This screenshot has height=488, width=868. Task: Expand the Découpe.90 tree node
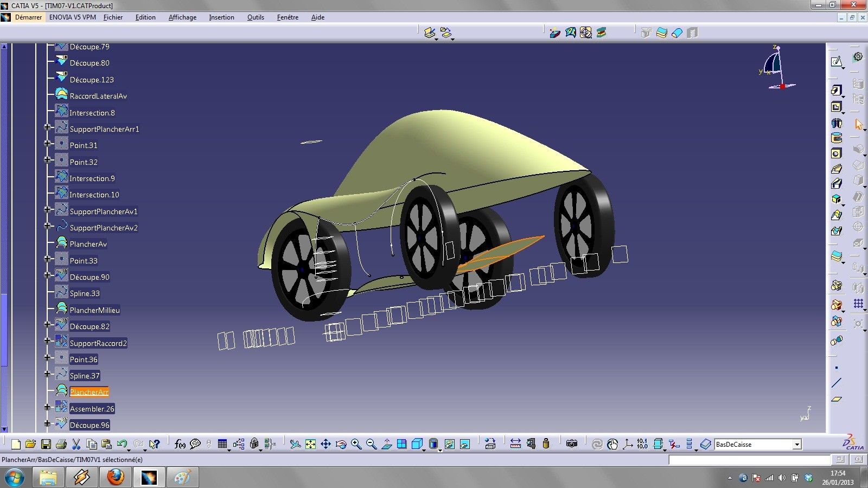[x=47, y=276]
